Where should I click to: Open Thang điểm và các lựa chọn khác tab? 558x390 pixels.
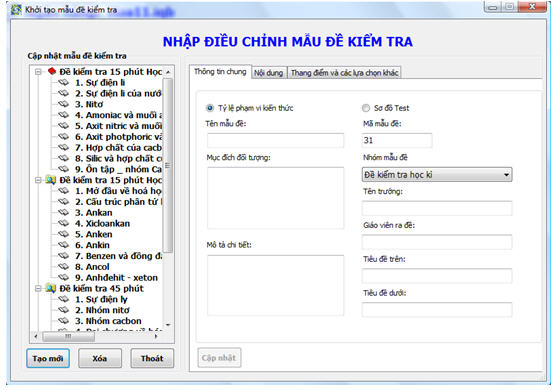[x=344, y=73]
